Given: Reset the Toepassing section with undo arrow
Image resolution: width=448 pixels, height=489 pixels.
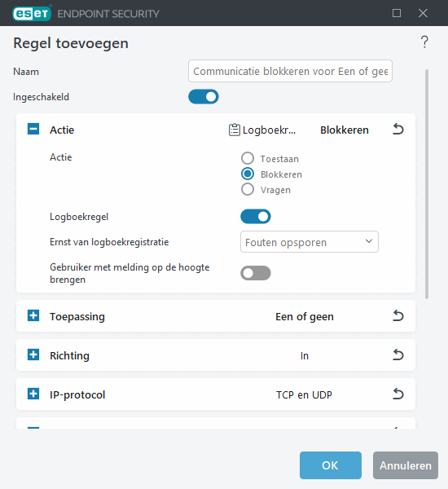Looking at the screenshot, I should coord(397,316).
